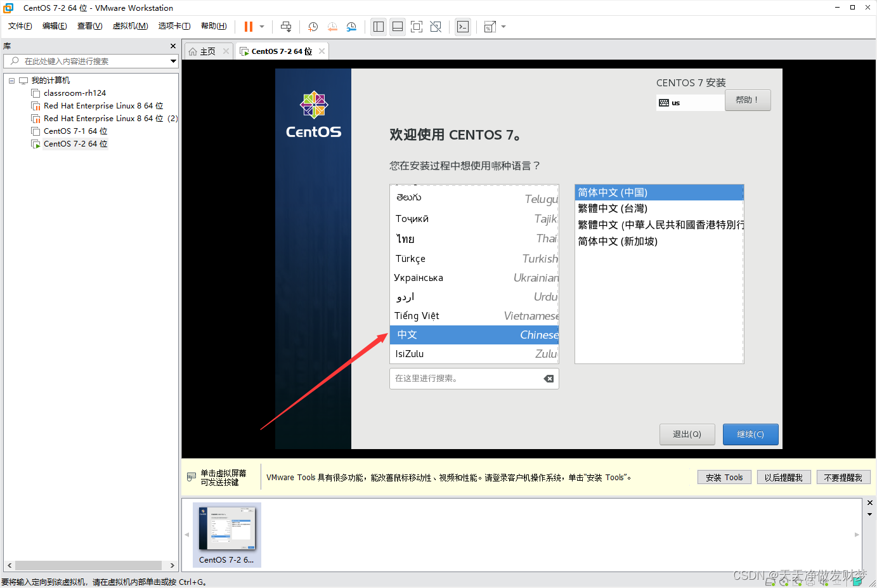Open the 查看(V) menu

89,26
